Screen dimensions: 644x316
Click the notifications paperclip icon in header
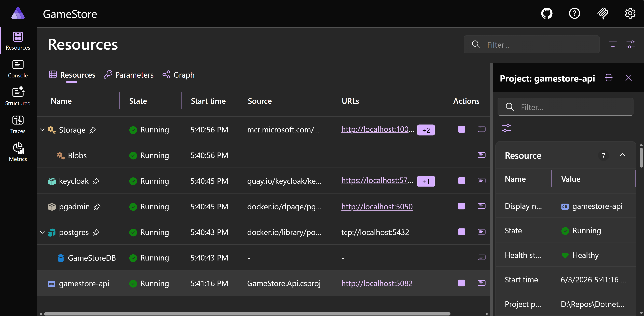(602, 13)
